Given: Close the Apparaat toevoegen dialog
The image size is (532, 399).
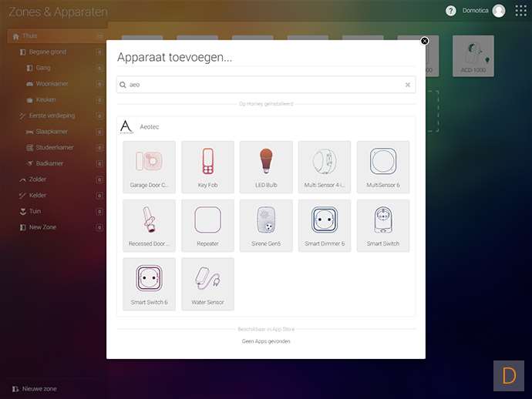Looking at the screenshot, I should [425, 41].
